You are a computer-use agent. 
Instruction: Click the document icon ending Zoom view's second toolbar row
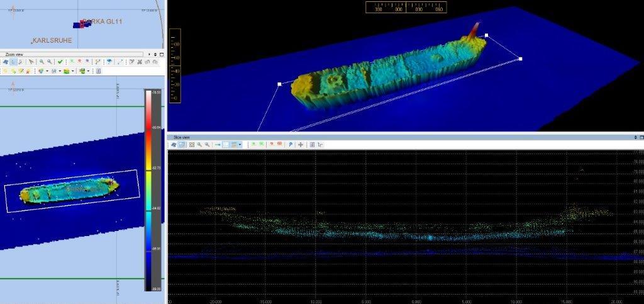[98, 71]
